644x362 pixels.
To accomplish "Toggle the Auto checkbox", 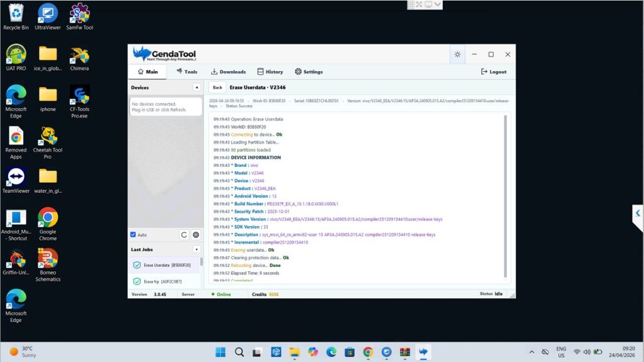I will [x=133, y=234].
